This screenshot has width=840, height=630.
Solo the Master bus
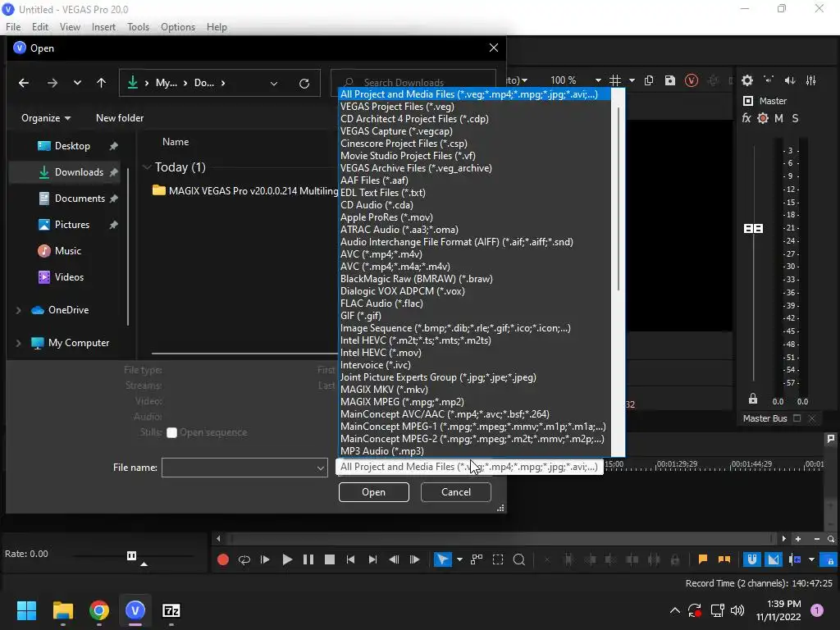pos(795,118)
